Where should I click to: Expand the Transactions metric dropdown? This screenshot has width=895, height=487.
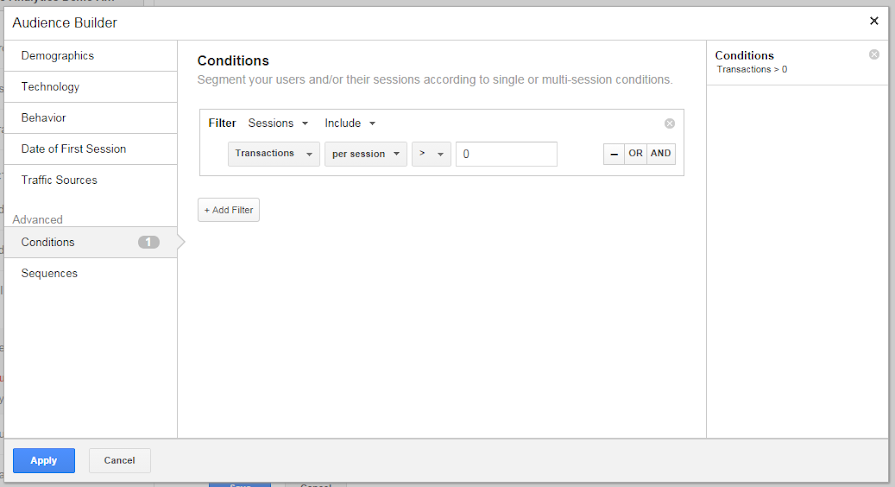point(273,154)
